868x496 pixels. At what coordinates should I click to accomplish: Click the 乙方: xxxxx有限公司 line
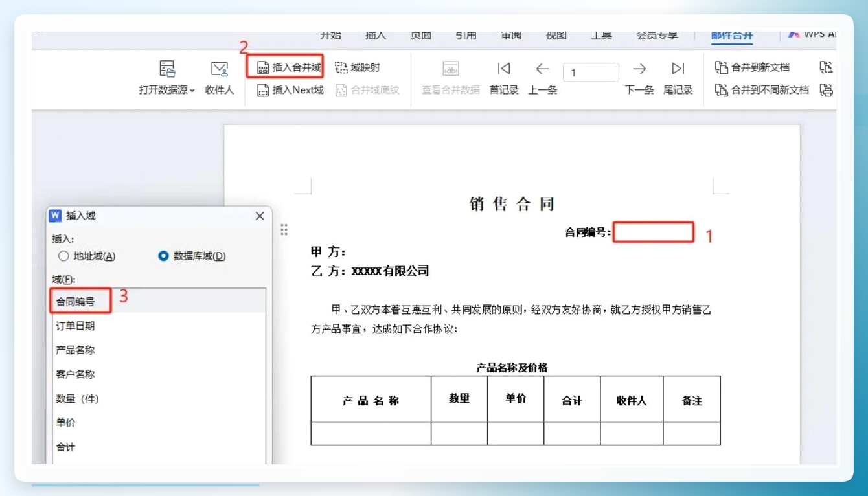[x=370, y=271]
